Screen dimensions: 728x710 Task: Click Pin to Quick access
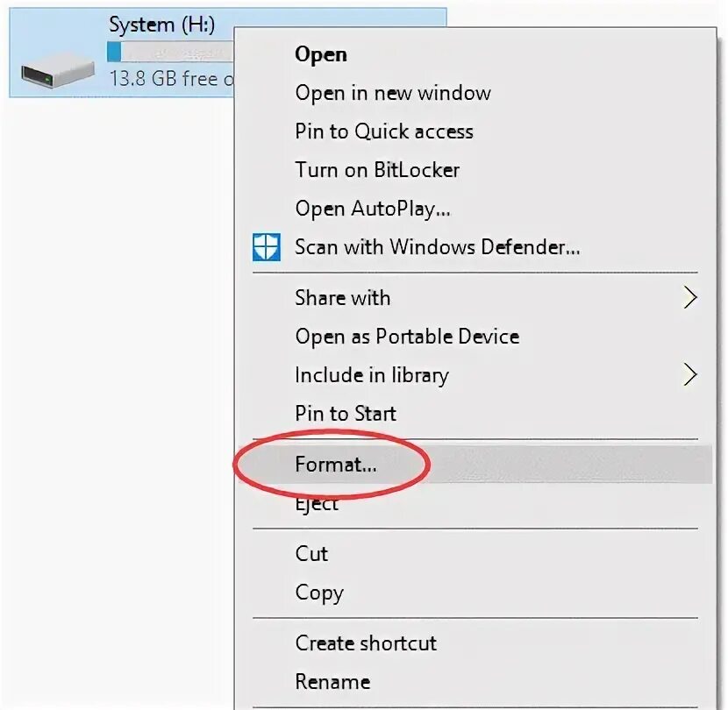click(383, 131)
